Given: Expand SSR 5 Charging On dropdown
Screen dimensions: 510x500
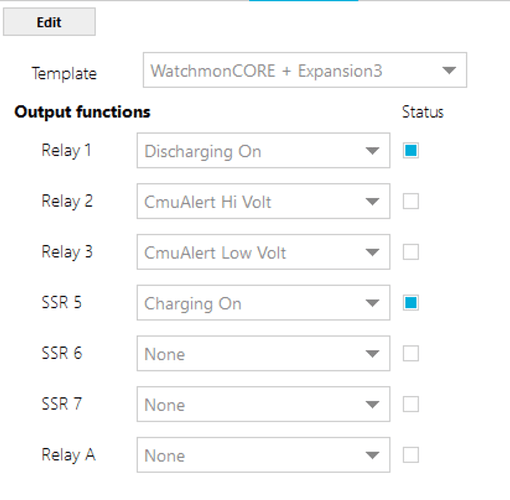Looking at the screenshot, I should coord(263,303).
